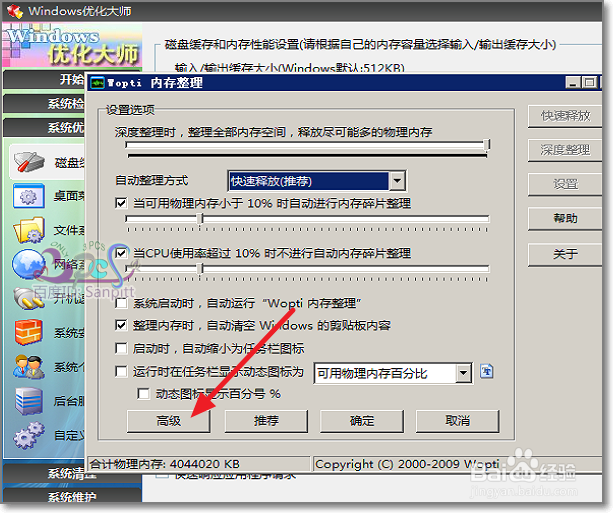
Task: Click the 快速释放 button
Action: click(565, 116)
